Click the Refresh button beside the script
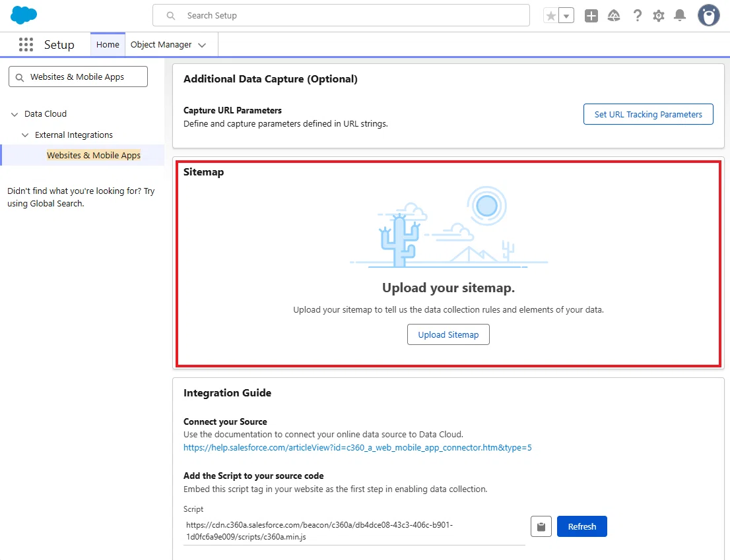The image size is (730, 560). click(582, 526)
